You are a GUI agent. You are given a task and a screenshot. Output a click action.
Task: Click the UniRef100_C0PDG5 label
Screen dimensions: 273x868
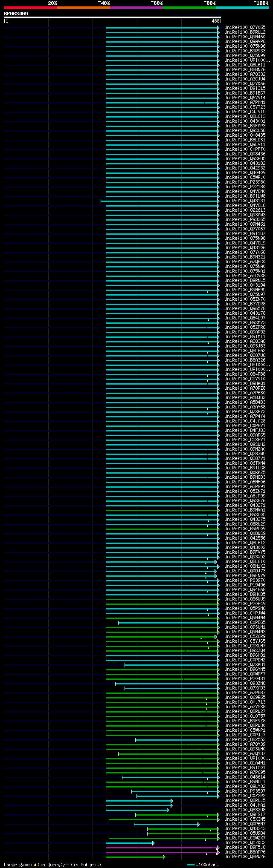tap(245, 622)
